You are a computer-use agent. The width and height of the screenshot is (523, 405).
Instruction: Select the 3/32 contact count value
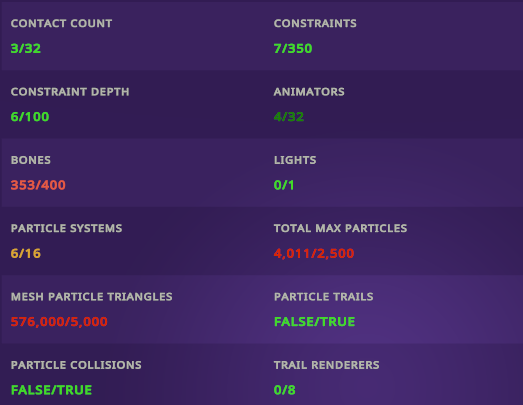click(26, 49)
